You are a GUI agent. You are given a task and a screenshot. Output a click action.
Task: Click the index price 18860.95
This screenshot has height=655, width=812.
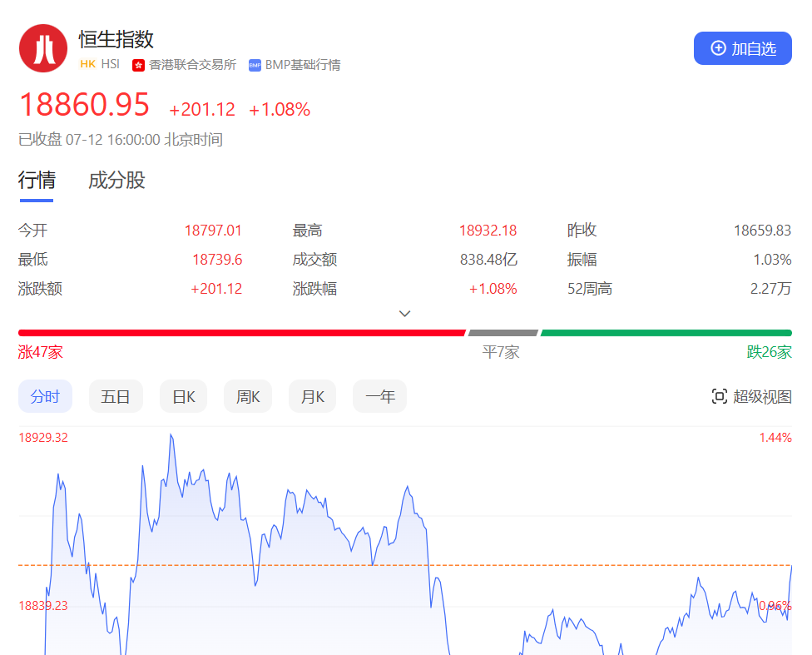point(84,105)
